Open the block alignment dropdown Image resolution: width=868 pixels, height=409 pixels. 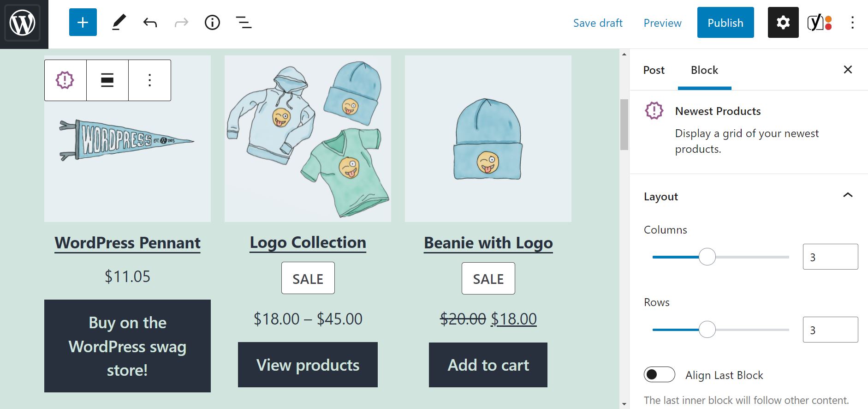(x=107, y=80)
